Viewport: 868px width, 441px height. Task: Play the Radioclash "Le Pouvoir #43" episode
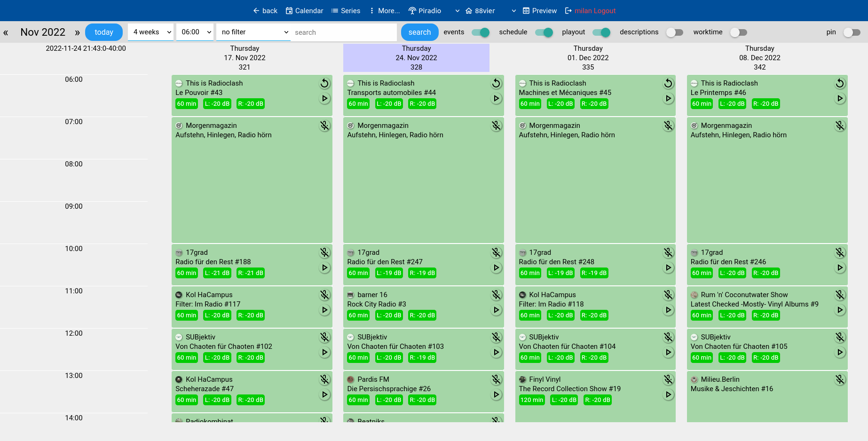tap(324, 98)
